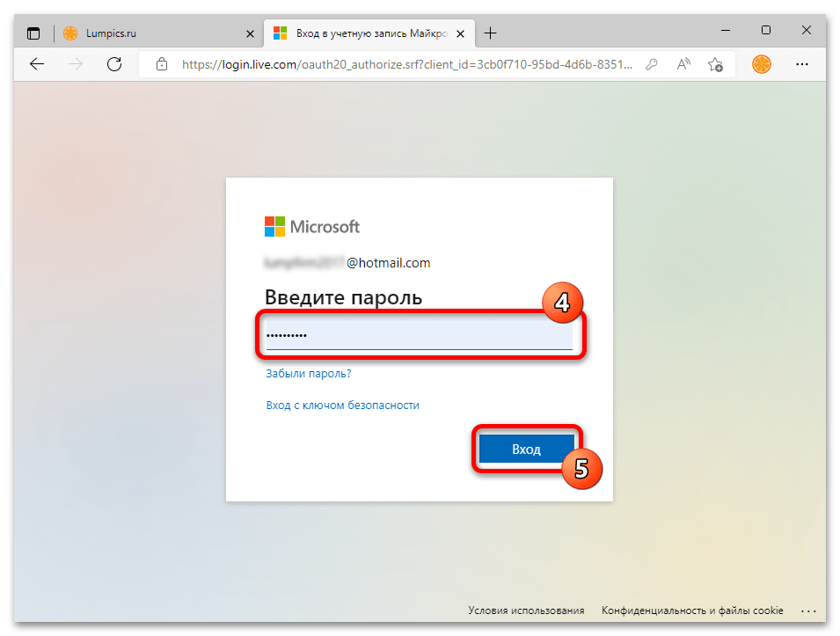Click the blue 'Вход' button

point(526,449)
